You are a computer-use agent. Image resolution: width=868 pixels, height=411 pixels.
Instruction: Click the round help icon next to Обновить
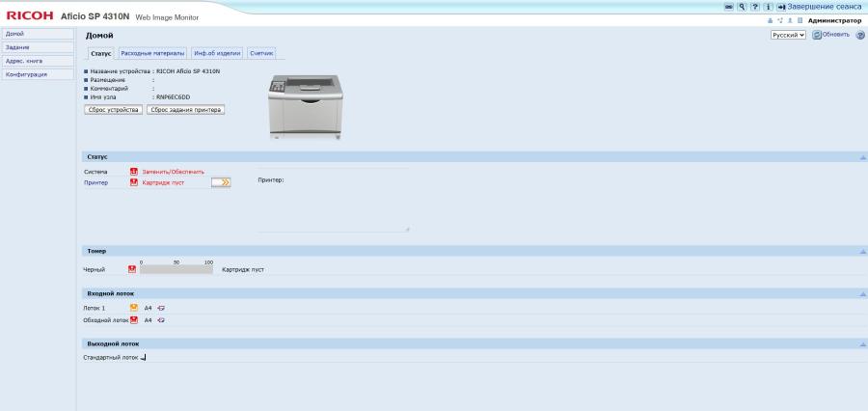860,35
